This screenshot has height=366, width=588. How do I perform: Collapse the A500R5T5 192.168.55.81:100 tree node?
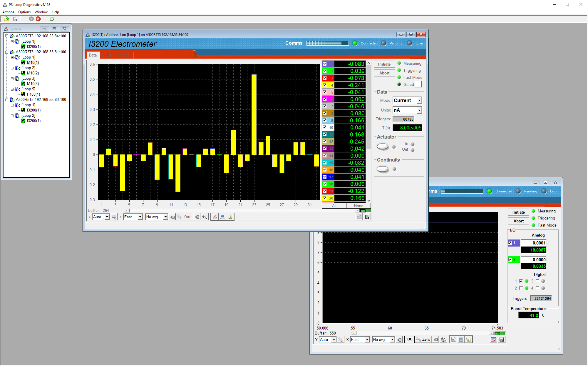(x=6, y=52)
